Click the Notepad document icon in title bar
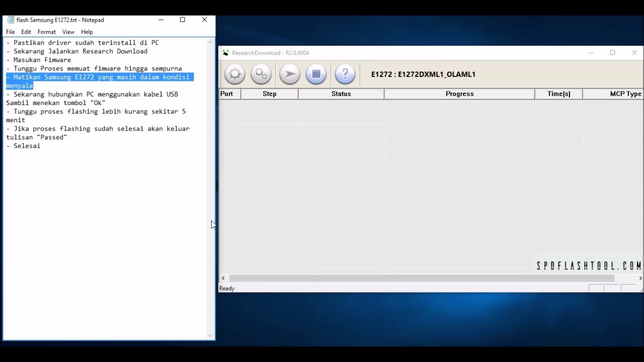The width and height of the screenshot is (644, 362). coord(11,20)
